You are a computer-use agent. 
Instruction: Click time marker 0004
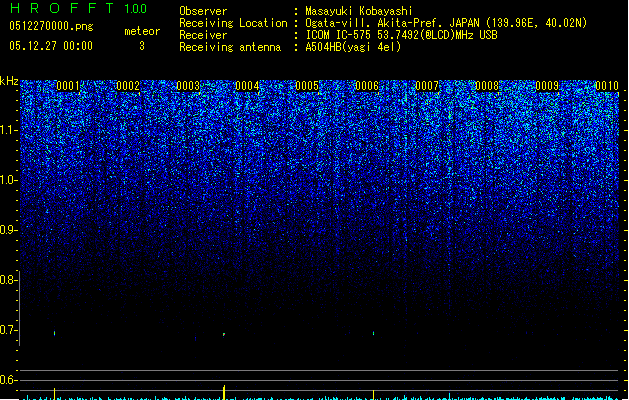click(x=247, y=86)
